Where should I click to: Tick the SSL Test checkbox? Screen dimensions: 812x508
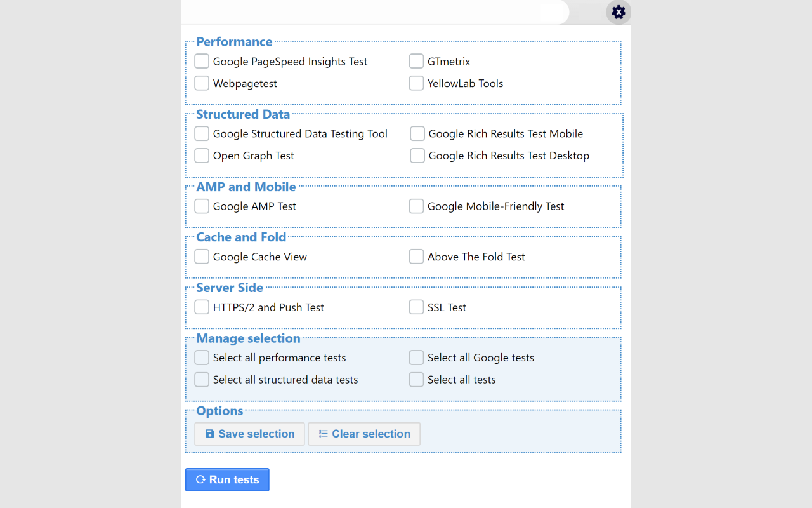[416, 307]
